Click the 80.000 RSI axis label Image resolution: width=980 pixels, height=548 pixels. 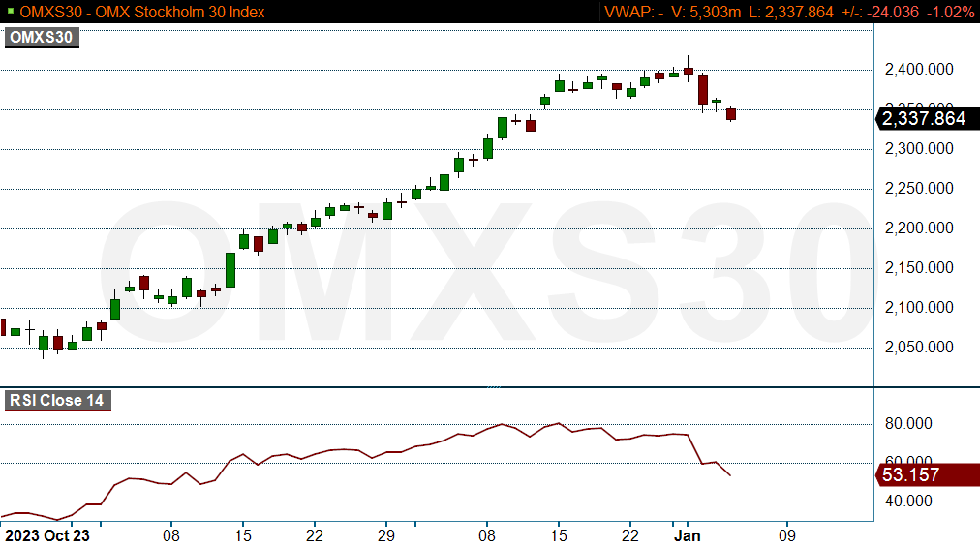coord(908,424)
